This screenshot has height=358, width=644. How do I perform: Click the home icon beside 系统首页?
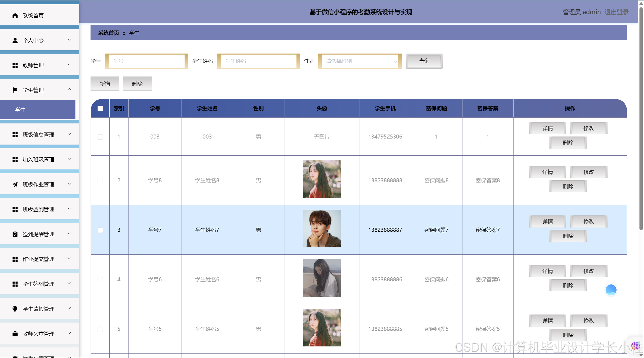pos(15,16)
